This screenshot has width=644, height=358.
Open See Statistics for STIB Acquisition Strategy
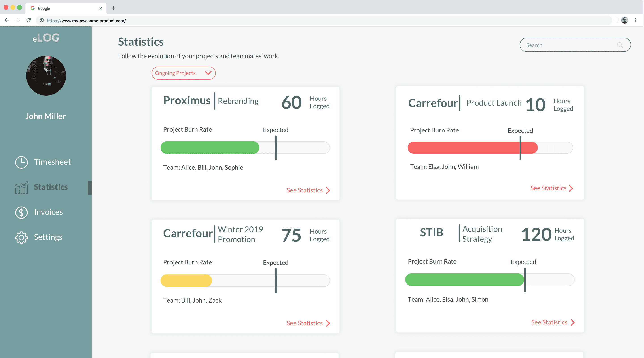(553, 322)
